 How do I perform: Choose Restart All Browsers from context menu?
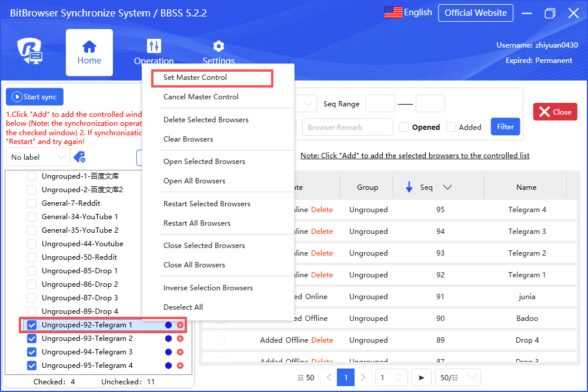197,223
